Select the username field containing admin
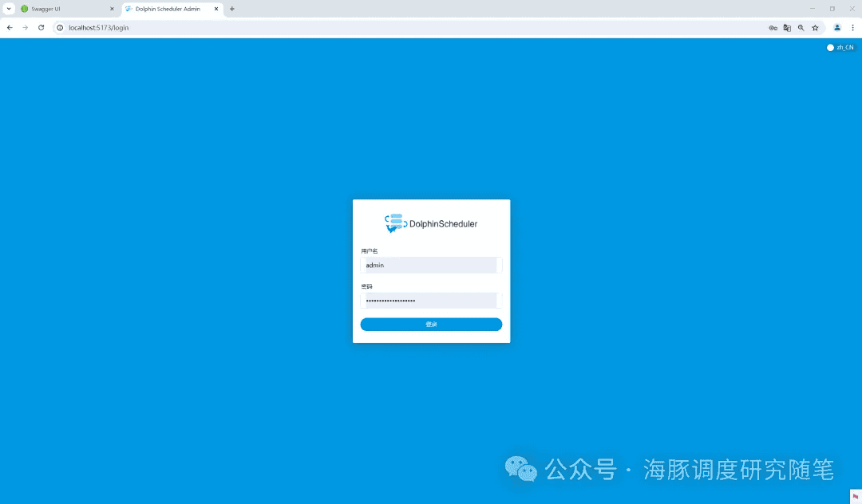The height and width of the screenshot is (504, 862). [x=431, y=265]
